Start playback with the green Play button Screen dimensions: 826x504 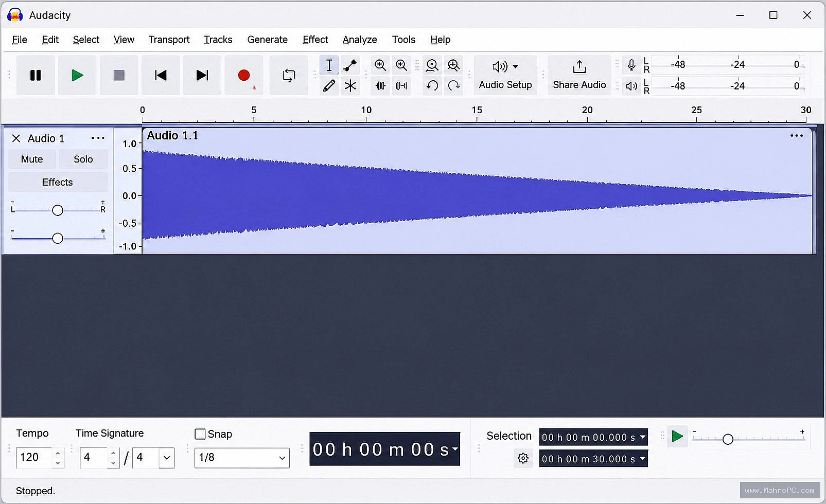[77, 76]
